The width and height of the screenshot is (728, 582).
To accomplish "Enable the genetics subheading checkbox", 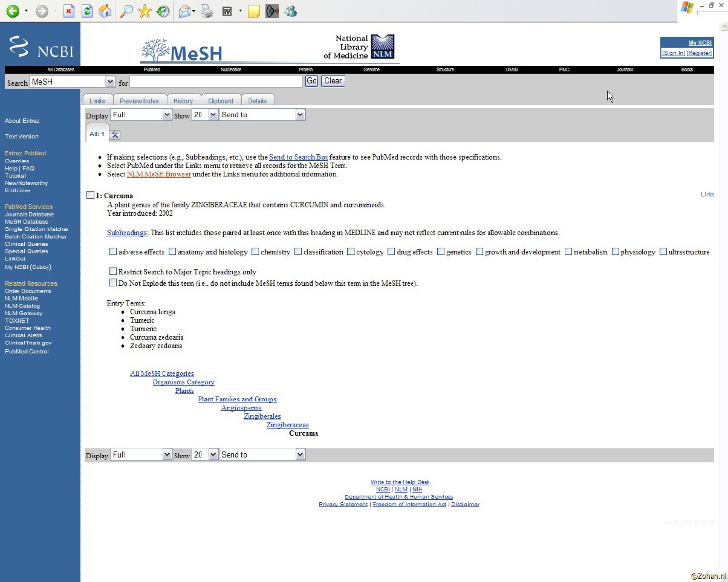I will point(441,251).
